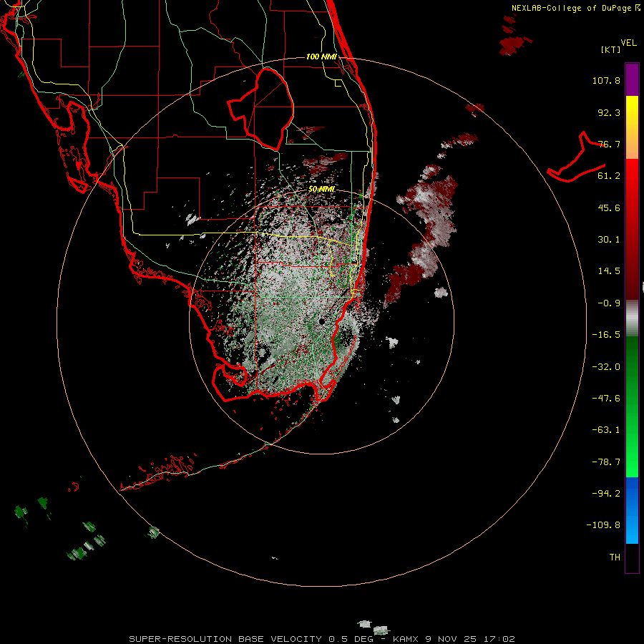Click the -16.5 value on the velocity scale
This screenshot has height=644, width=644.
[606, 335]
